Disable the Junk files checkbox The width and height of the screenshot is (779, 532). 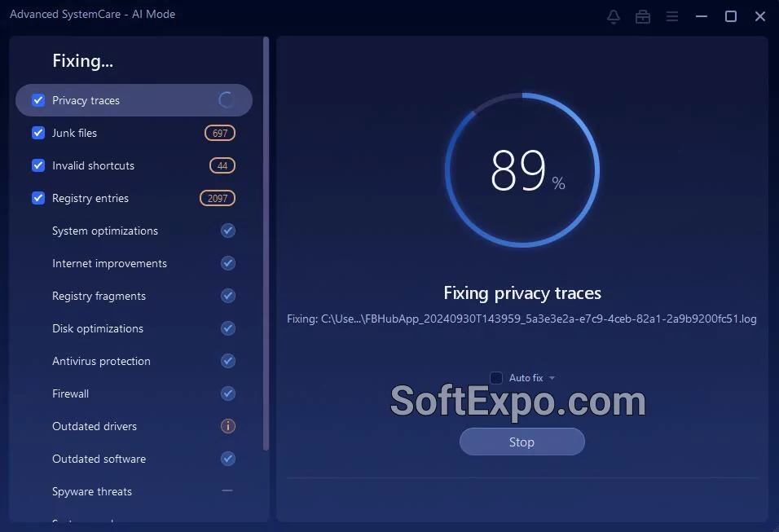[x=37, y=133]
